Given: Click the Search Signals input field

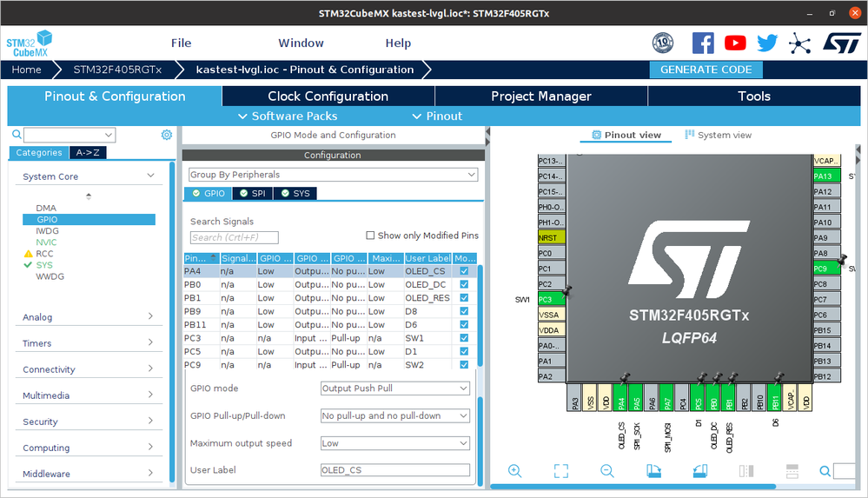Looking at the screenshot, I should [235, 237].
